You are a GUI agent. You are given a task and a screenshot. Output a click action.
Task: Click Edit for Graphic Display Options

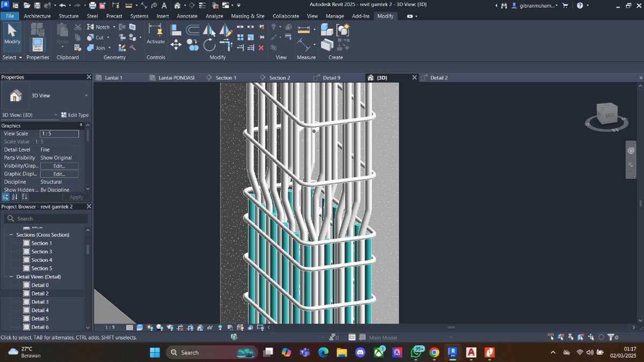click(59, 174)
